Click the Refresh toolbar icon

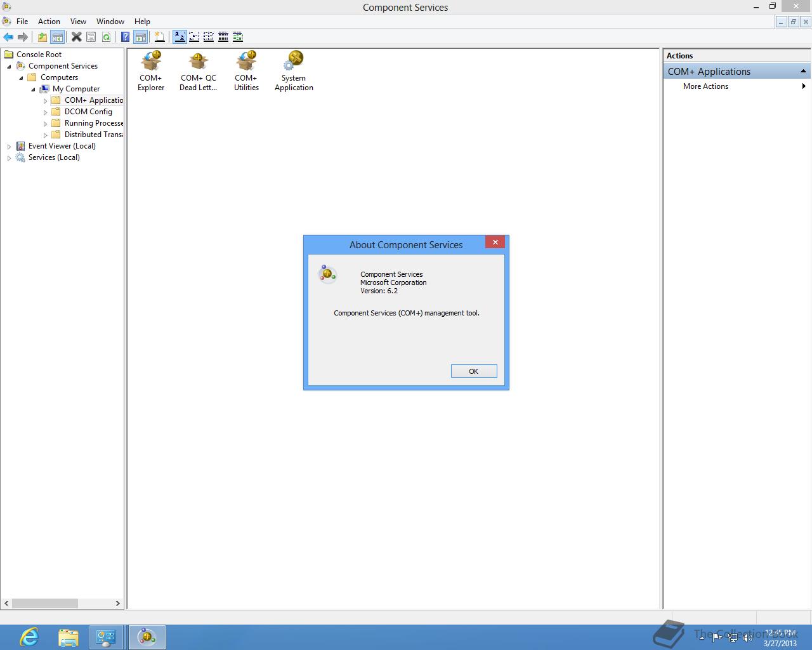[x=106, y=37]
